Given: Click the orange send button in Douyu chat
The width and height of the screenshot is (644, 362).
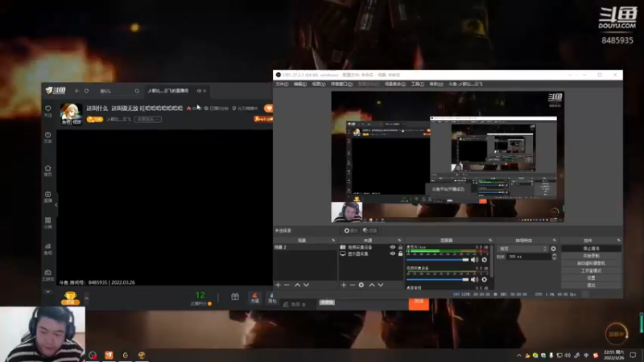Looking at the screenshot, I should coord(419,302).
